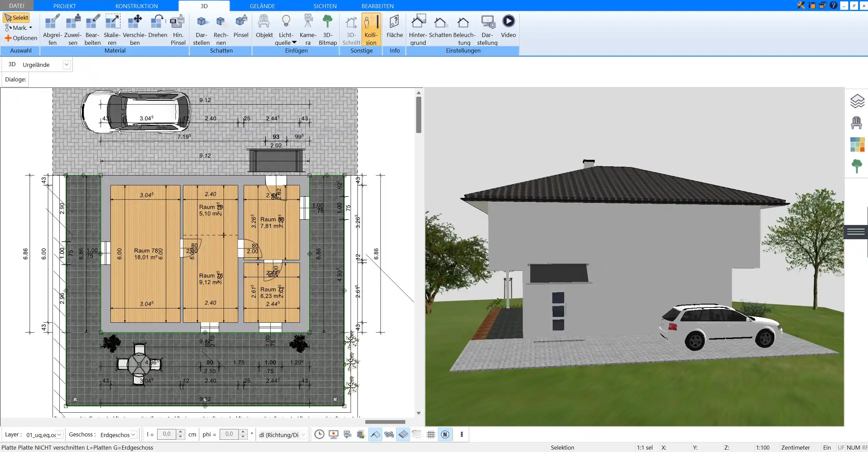Viewport: 868px width, 452px height.
Task: Insert an Objekt via chair icon
Action: 264,26
